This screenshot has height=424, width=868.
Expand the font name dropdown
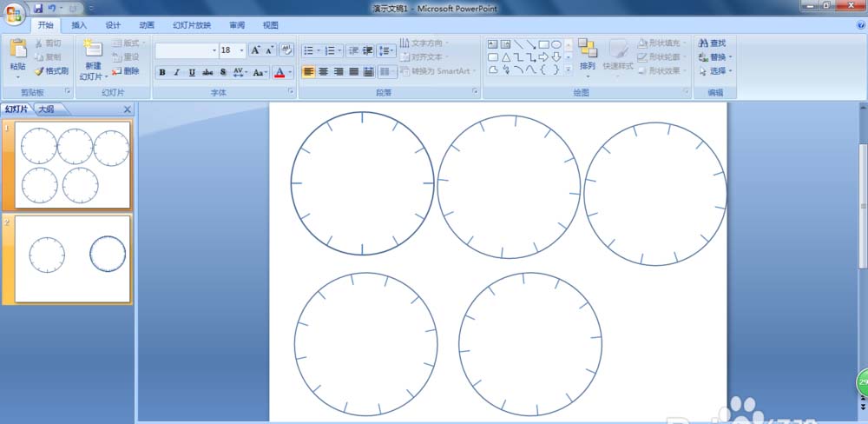pyautogui.click(x=214, y=50)
